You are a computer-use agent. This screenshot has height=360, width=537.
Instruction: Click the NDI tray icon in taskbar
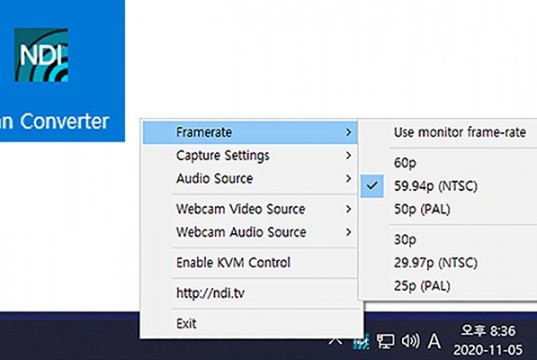(x=362, y=341)
